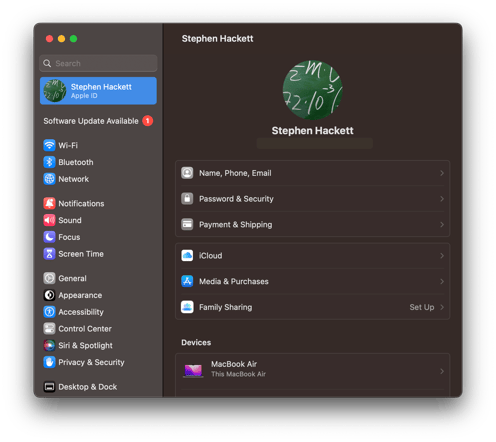Select Stephen Hackett Apple ID sidebar entry
Viewport: 496px width, 442px height.
click(x=98, y=91)
